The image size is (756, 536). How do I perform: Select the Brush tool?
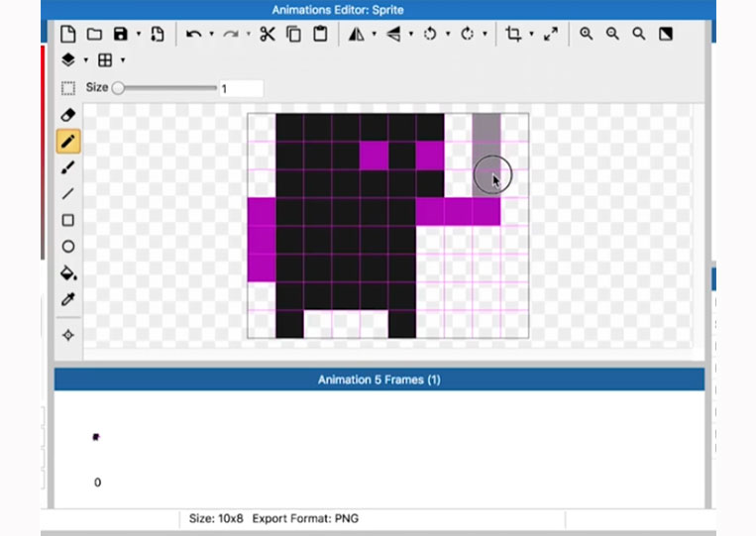point(68,167)
